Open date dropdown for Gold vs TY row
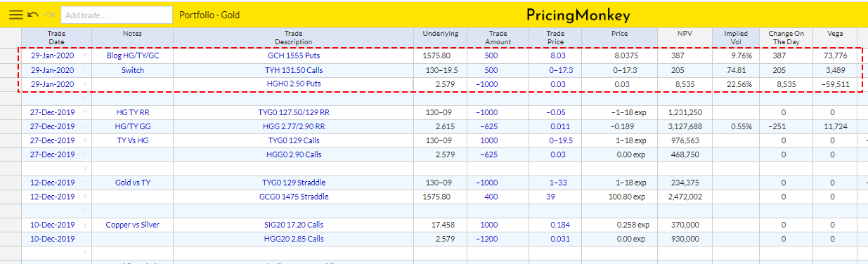868x264 pixels. (x=86, y=183)
